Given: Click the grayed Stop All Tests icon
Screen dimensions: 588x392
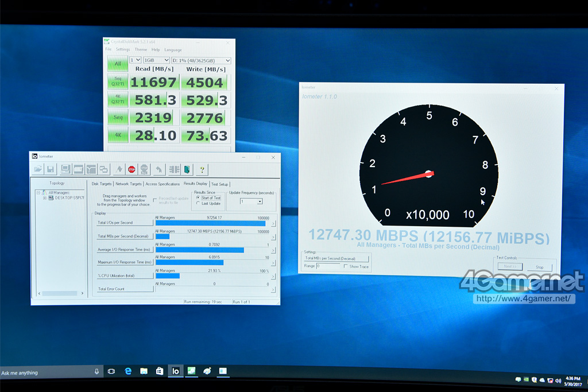Looking at the screenshot, I should tap(144, 169).
